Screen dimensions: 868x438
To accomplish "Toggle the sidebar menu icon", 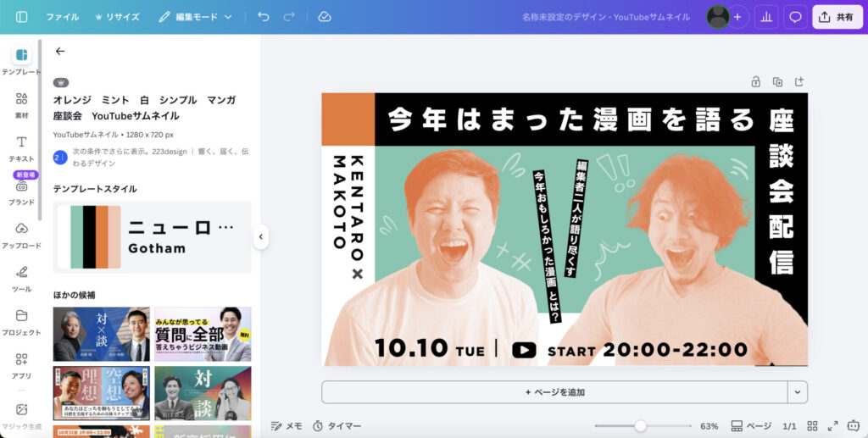I will 22,17.
